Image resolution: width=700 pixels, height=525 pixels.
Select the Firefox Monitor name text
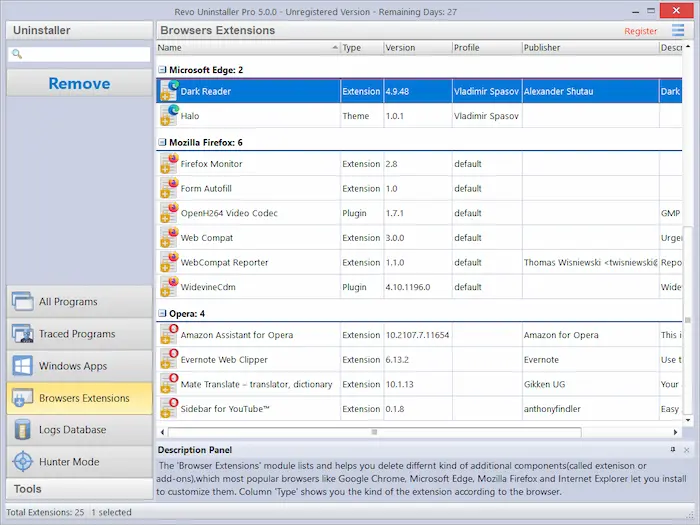[211, 164]
